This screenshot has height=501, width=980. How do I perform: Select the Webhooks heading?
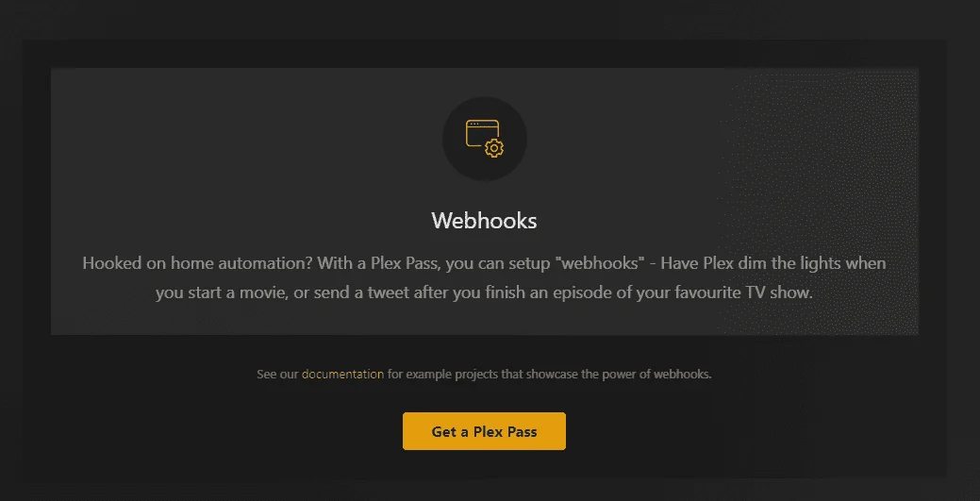484,220
